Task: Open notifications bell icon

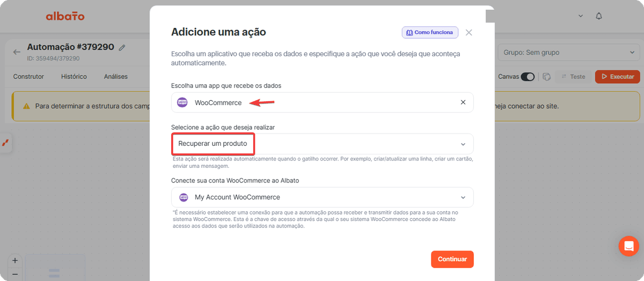Action: coord(599,16)
